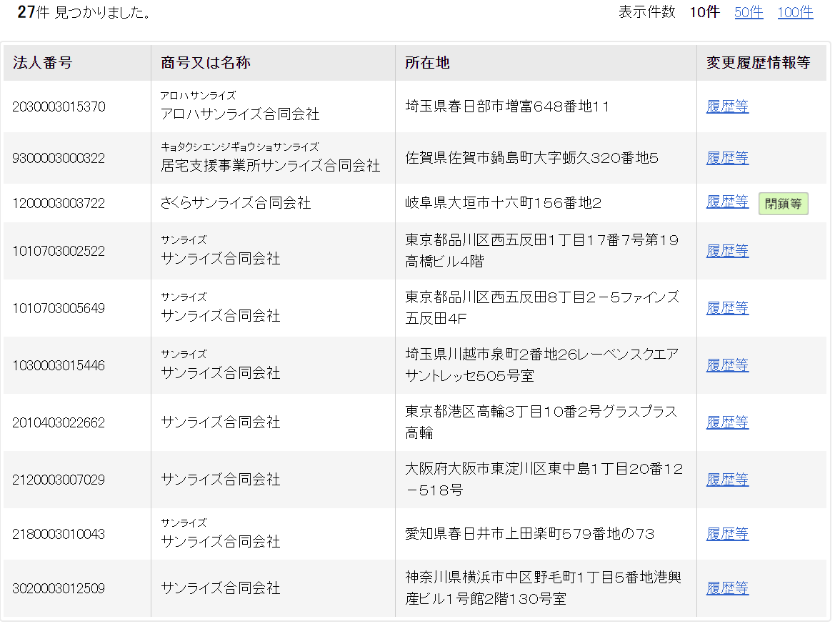Open 履歴等 for corporate number 2010403022662
Viewport: 840px width, 634px height.
(x=727, y=422)
